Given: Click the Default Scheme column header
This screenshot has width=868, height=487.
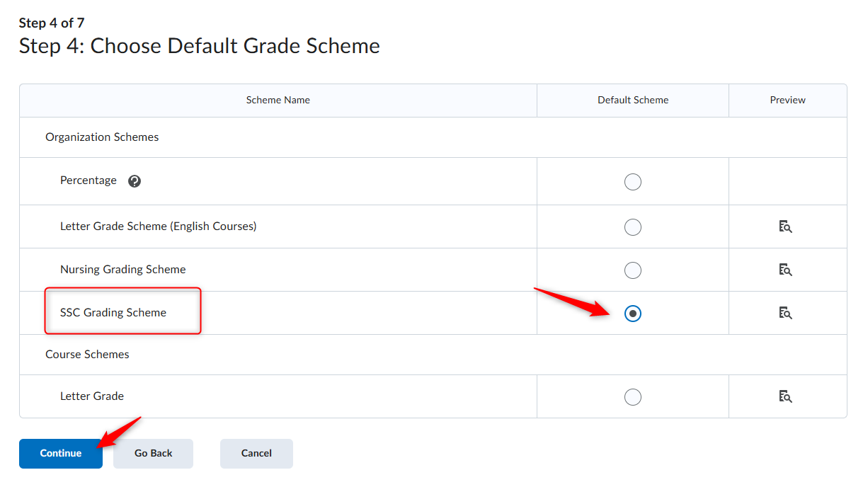Looking at the screenshot, I should (633, 101).
